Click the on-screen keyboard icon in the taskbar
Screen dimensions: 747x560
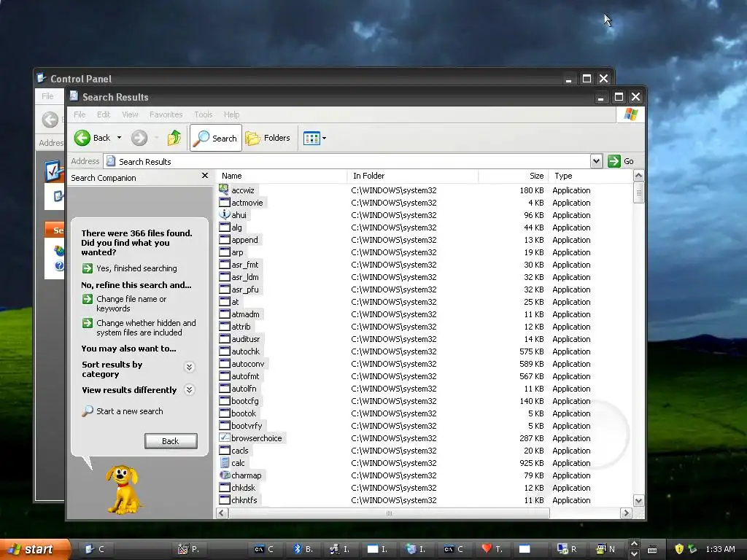pyautogui.click(x=652, y=550)
